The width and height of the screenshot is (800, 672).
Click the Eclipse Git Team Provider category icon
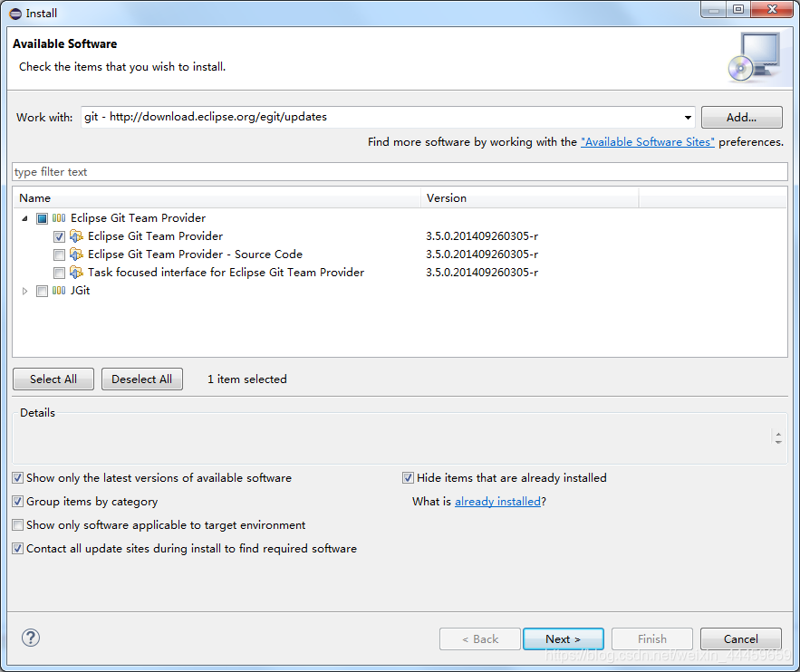(59, 218)
